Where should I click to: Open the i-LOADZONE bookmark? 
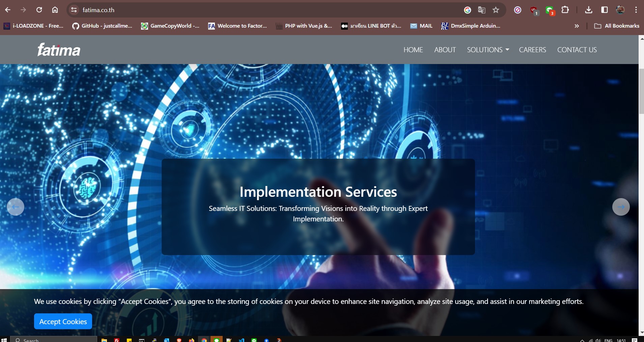click(33, 26)
